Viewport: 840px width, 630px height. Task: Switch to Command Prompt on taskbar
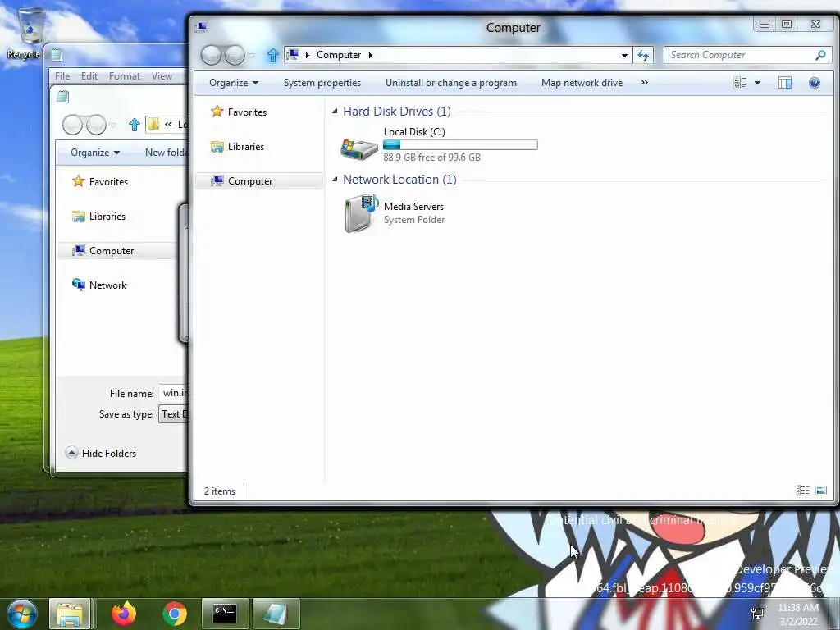(225, 614)
